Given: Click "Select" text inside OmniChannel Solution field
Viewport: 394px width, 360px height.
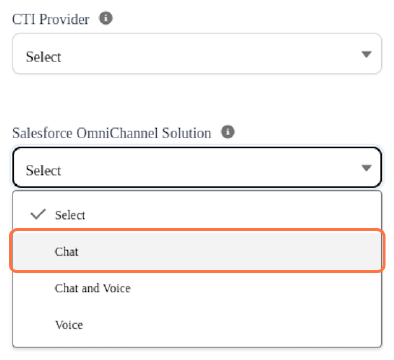Looking at the screenshot, I should pos(43,170).
